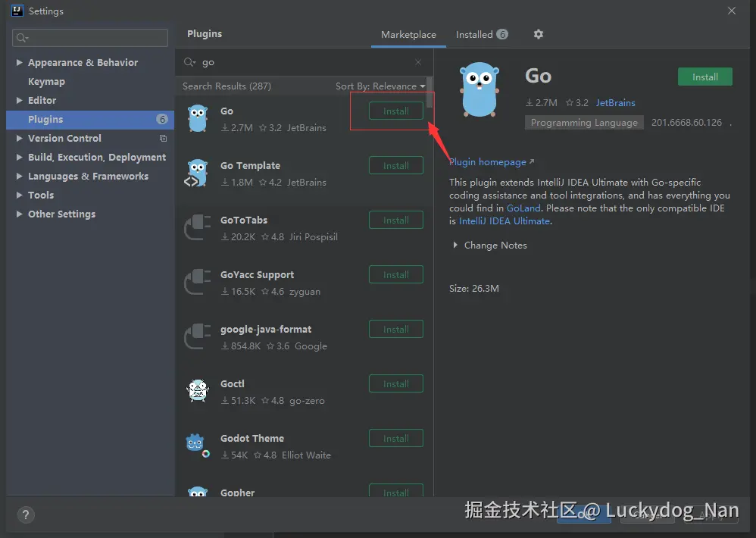Click the IntelliJ IDEA logo in title bar
Viewport: 756px width, 538px height.
[x=17, y=11]
